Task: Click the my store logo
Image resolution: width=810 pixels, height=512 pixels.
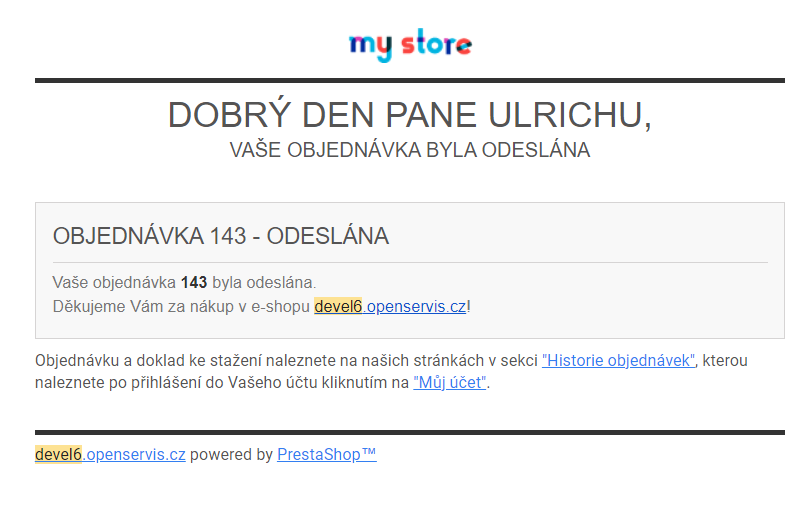Action: (x=410, y=46)
